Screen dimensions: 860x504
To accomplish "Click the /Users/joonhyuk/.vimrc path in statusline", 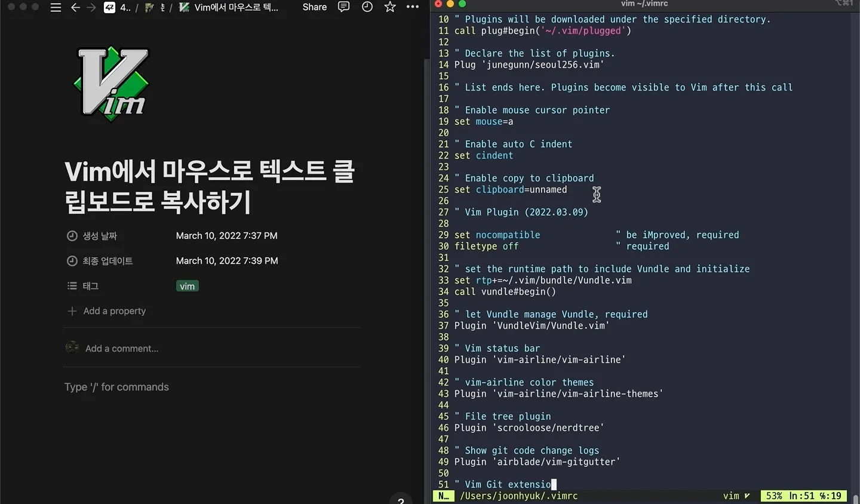I will 519,496.
